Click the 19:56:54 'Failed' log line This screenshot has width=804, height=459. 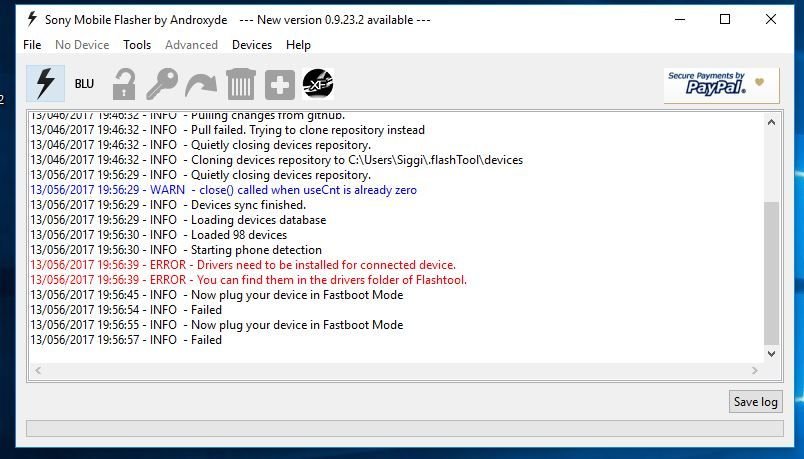click(126, 310)
